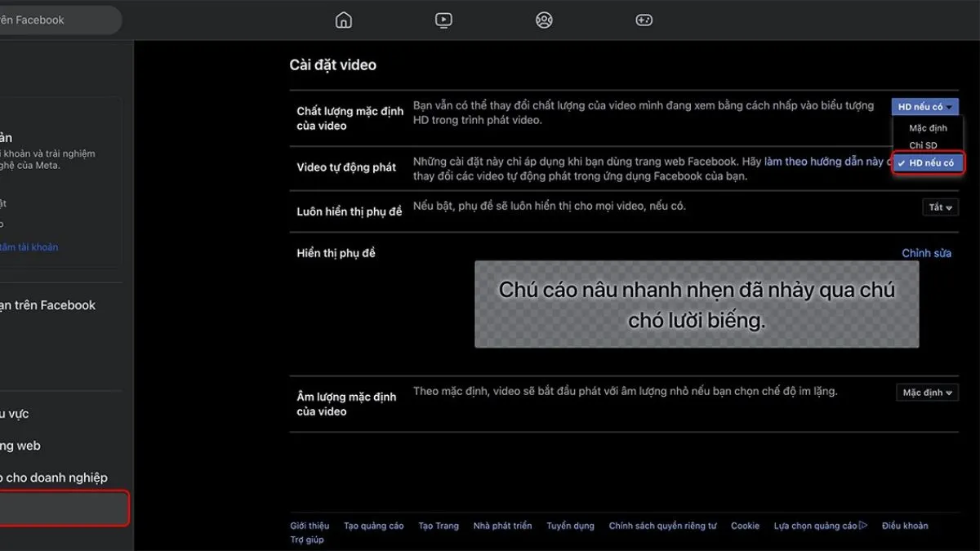980x551 pixels.
Task: Click the "Chỉnh sửa" subtitle link
Action: coord(927,253)
